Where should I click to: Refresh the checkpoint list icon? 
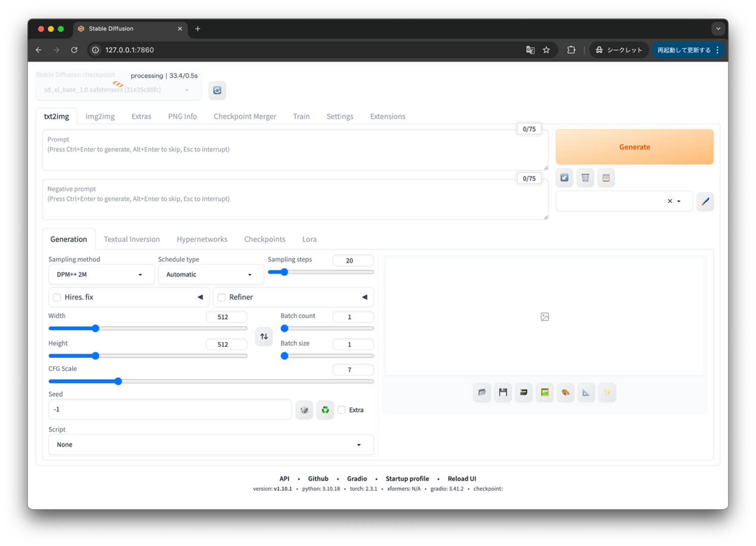pos(217,90)
